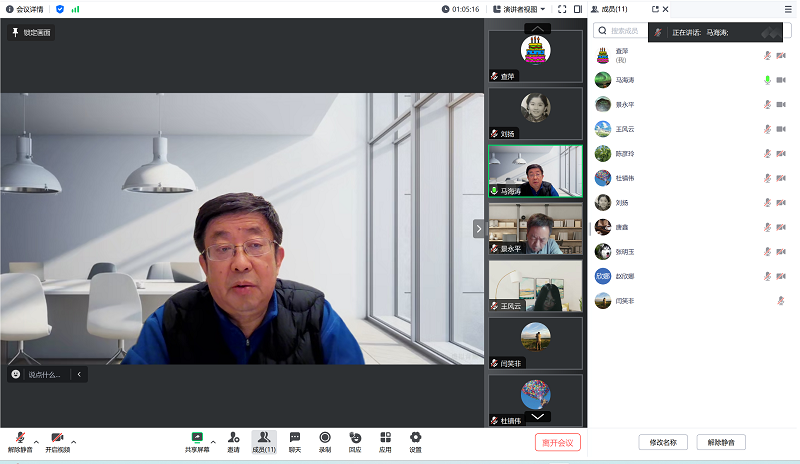800x464 pixels.
Task: Toggle 马海涛's green microphone in member list
Action: tap(768, 80)
